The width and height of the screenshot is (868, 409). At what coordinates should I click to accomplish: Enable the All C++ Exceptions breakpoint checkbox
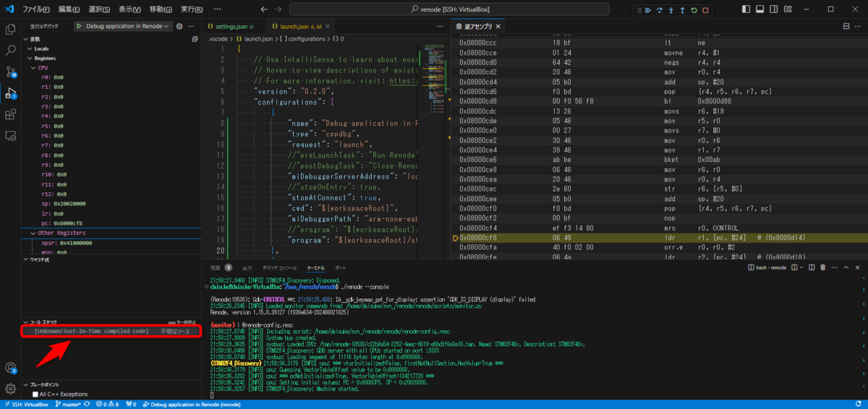(35, 394)
